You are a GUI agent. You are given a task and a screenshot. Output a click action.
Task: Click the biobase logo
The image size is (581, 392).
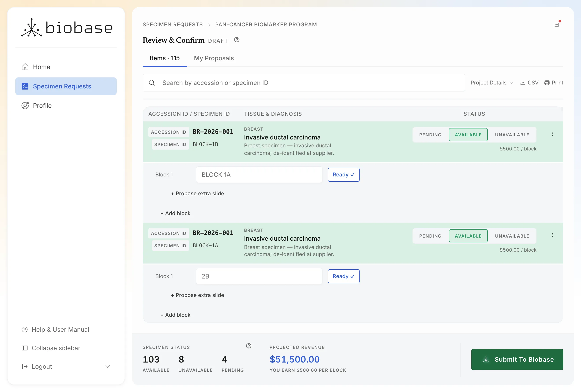click(x=67, y=27)
